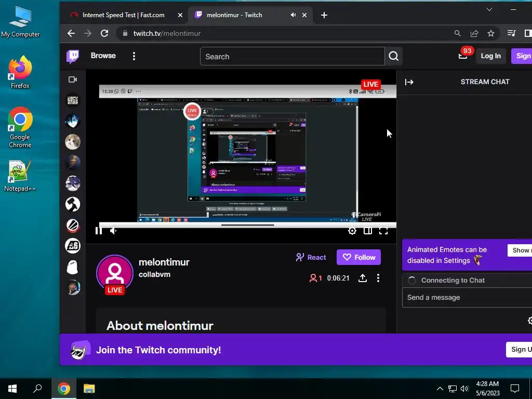Click the Show button on emotes notice
This screenshot has height=399, width=532.
[x=520, y=250]
